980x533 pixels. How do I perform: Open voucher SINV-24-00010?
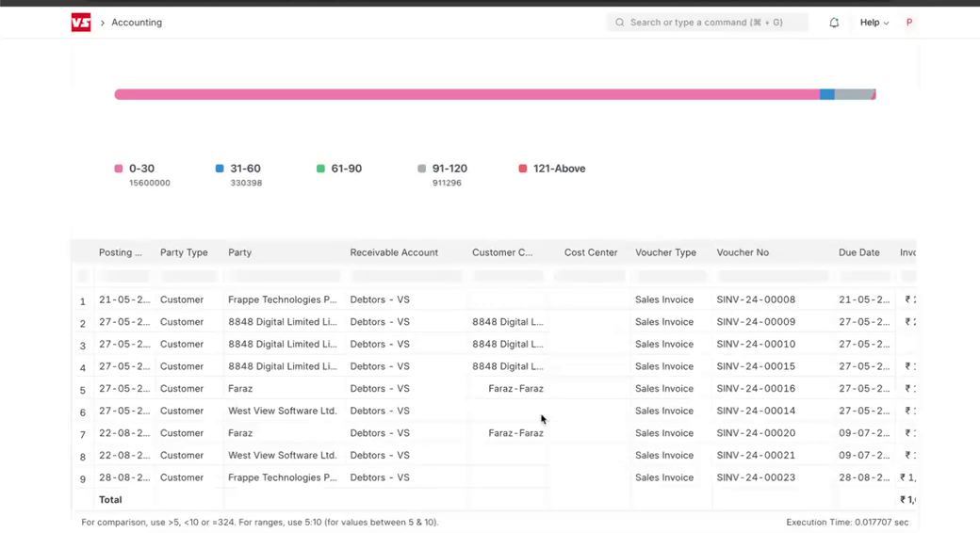point(756,345)
